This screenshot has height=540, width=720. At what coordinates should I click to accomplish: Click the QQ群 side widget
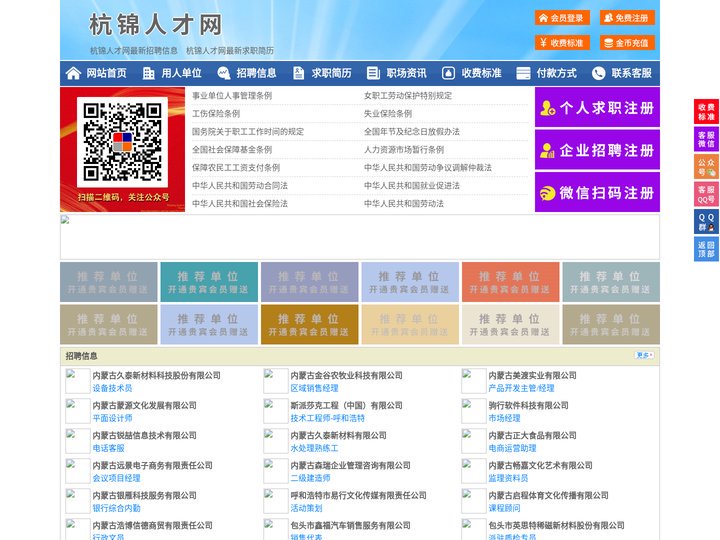706,222
